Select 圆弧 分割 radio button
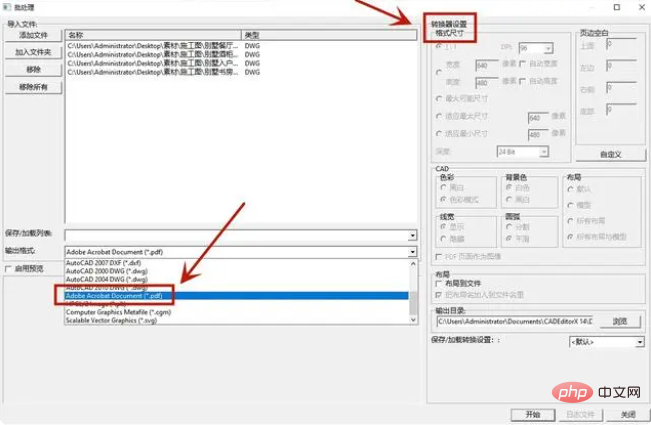The width and height of the screenshot is (651, 425). (x=509, y=227)
